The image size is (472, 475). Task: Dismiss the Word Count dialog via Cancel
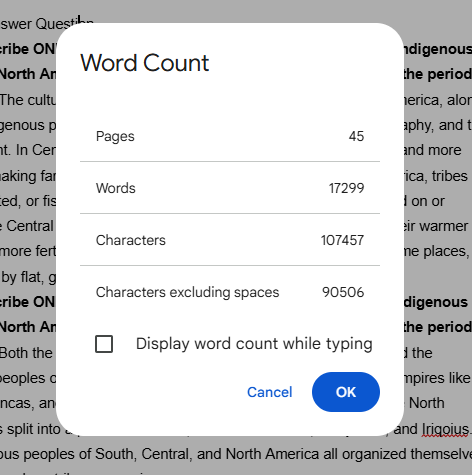tap(269, 392)
